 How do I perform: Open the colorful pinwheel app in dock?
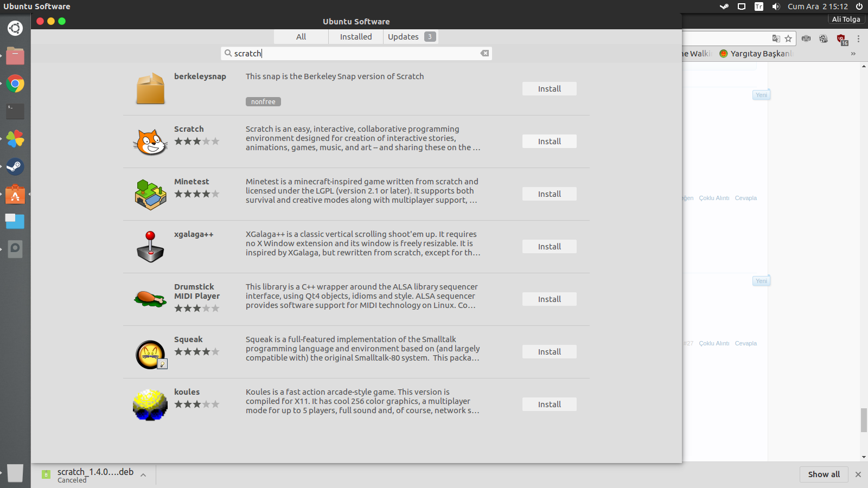[x=15, y=139]
